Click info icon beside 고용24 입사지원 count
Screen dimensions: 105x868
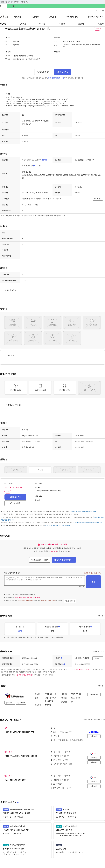click(x=91, y=627)
